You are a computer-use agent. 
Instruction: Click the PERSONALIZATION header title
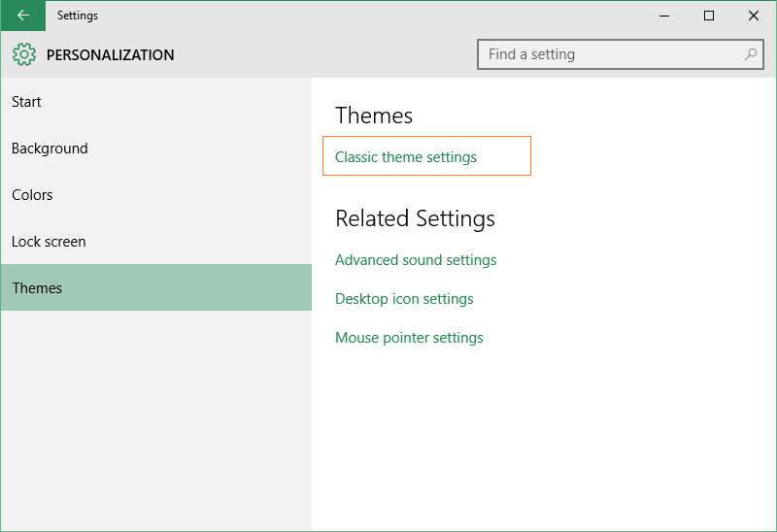111,55
